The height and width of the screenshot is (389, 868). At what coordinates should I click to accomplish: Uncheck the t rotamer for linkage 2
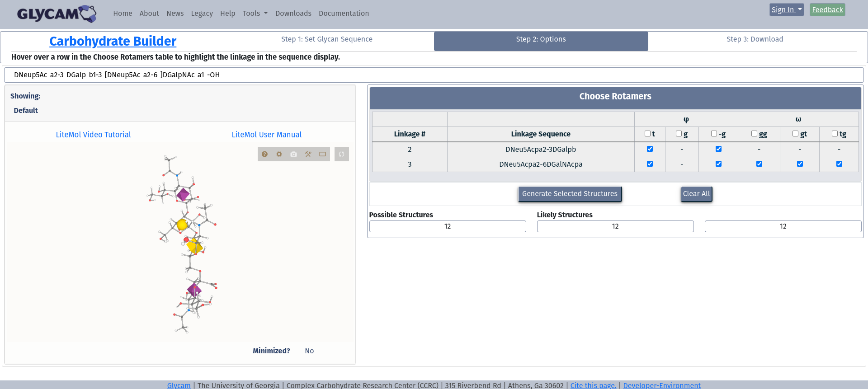pos(650,149)
